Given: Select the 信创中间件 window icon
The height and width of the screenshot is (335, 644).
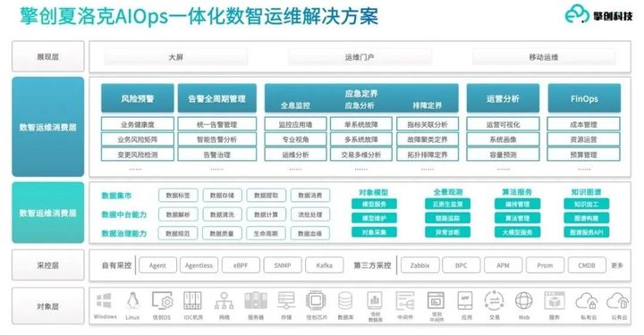Looking at the screenshot, I should 436,300.
